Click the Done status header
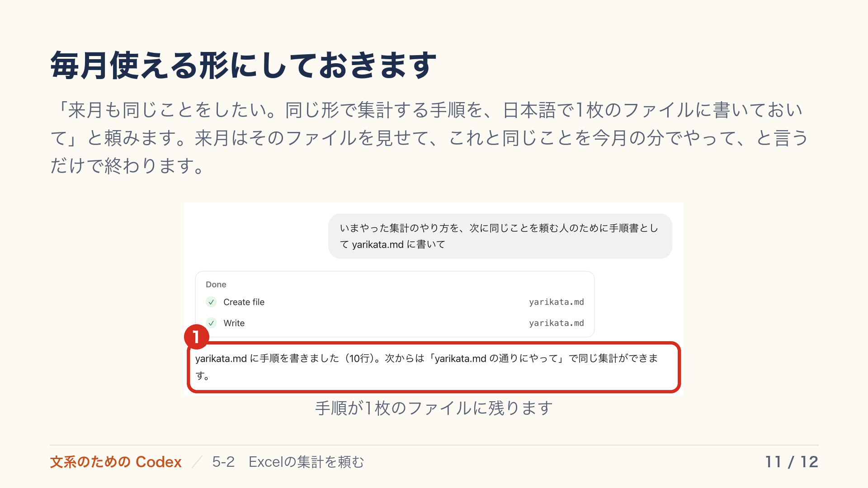Image resolution: width=868 pixels, height=488 pixels. pyautogui.click(x=216, y=284)
